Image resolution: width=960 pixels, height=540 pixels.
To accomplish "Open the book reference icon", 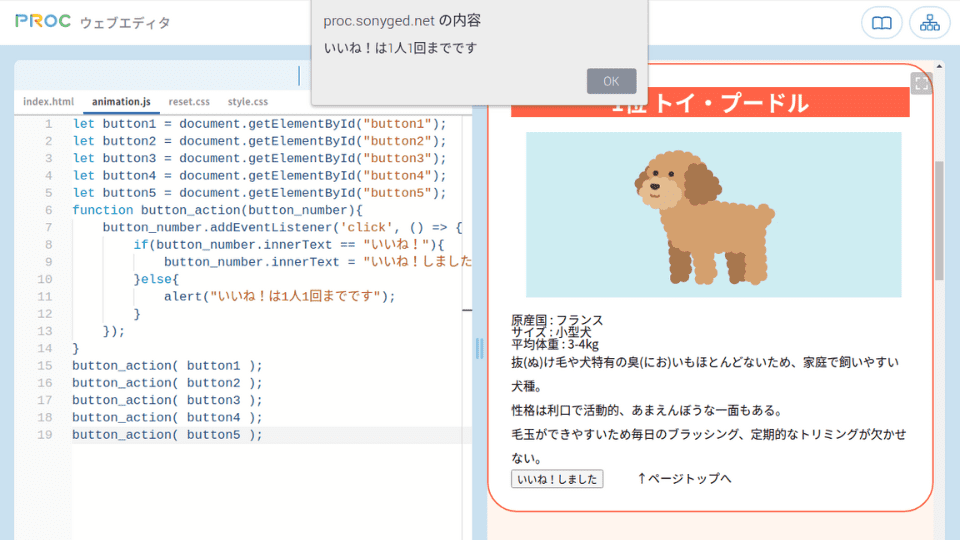I will [881, 23].
